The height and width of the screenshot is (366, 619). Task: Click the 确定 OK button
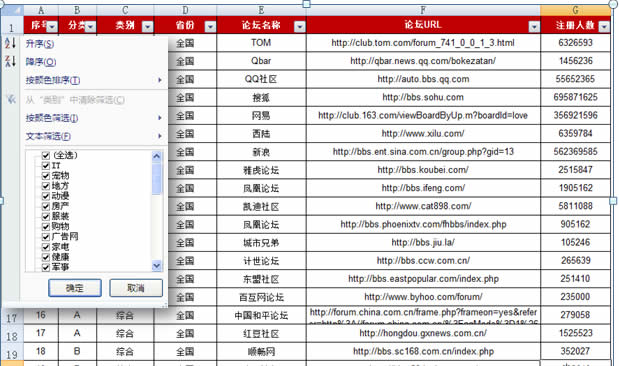click(x=75, y=288)
